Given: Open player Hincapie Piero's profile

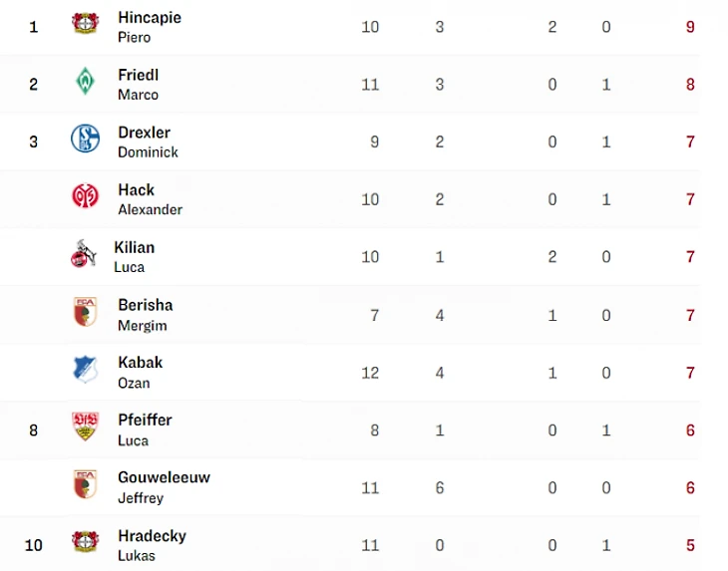Looking at the screenshot, I should click(150, 27).
